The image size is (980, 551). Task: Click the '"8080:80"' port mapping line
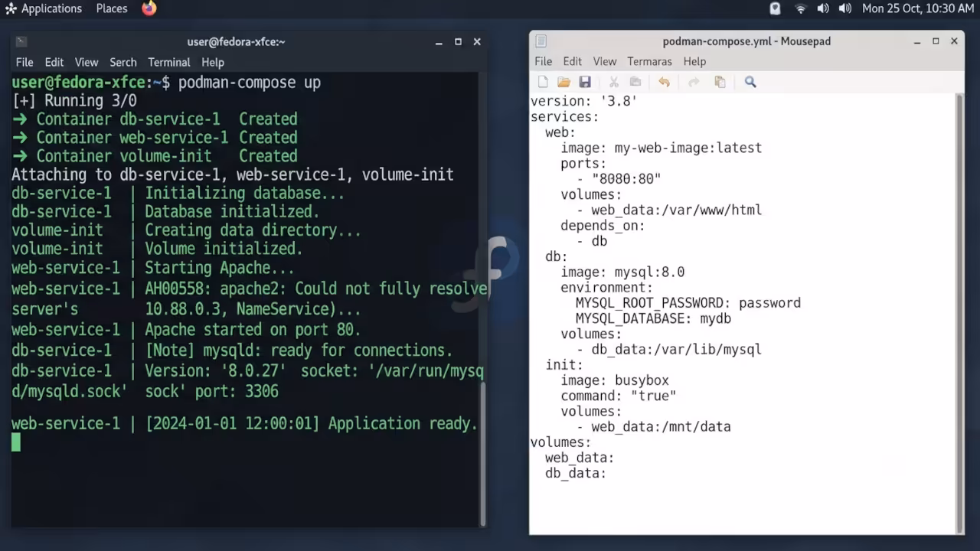coord(619,179)
